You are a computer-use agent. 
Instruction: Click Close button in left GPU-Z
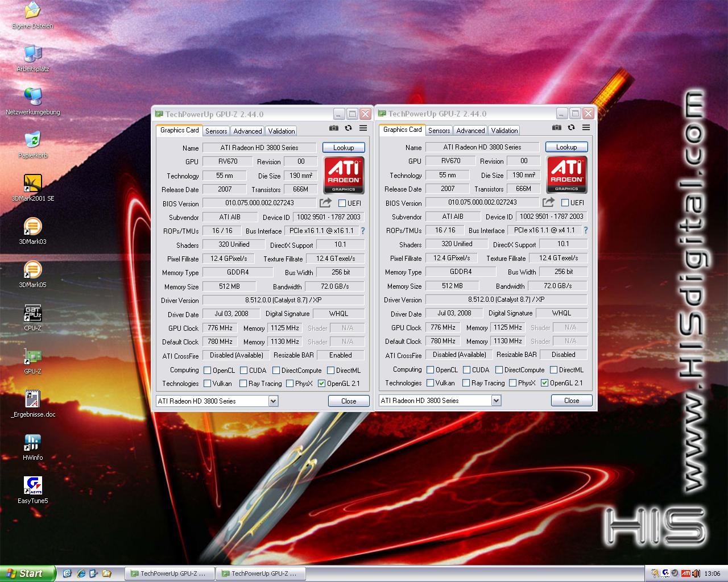(x=349, y=401)
